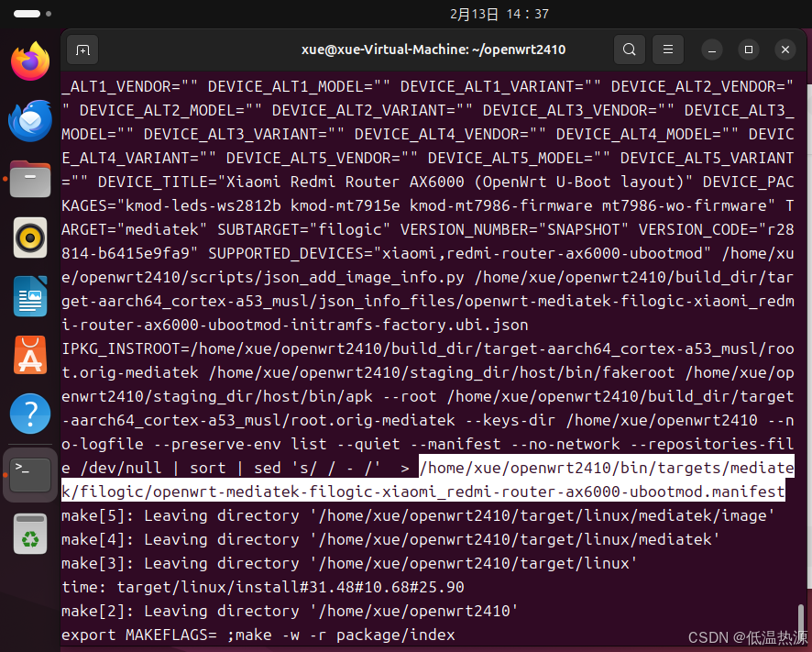
Task: Click the terminal search icon
Action: 630,50
